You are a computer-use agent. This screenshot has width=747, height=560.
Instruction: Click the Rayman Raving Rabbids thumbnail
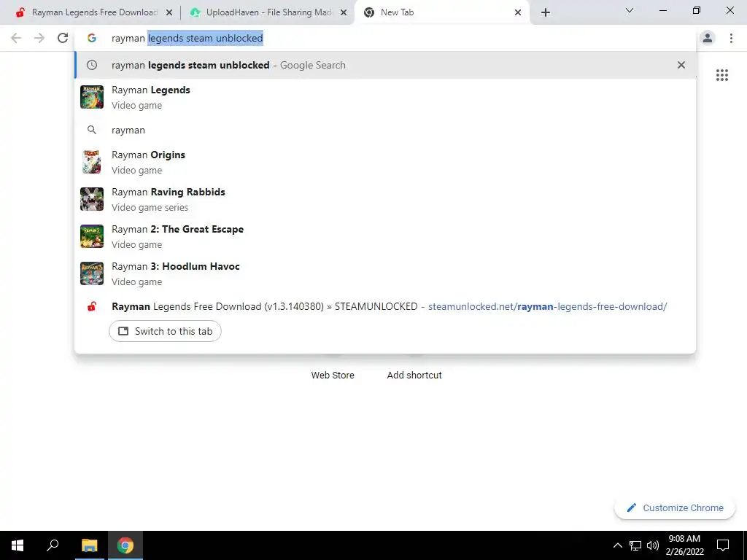(92, 199)
